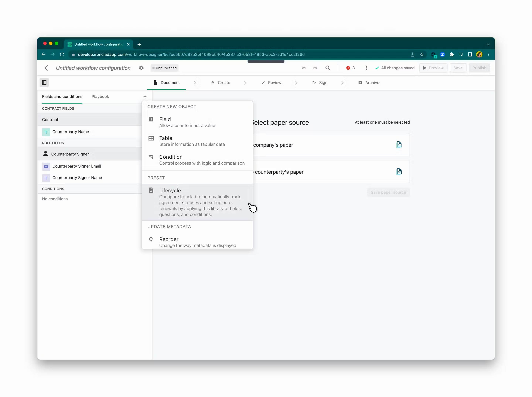The height and width of the screenshot is (397, 532).
Task: Apply the Lifecycle preset
Action: tap(197, 202)
